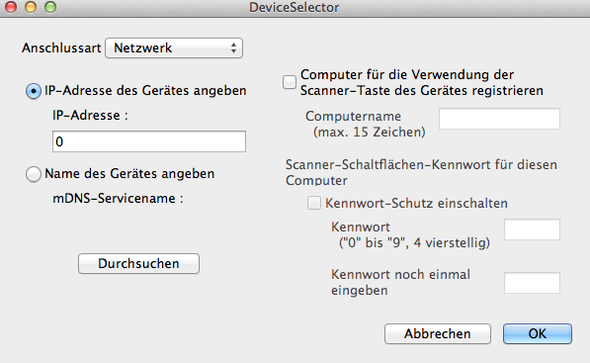
Task: Toggle Kennwort-Schutz einschalten checkbox
Action: click(314, 203)
